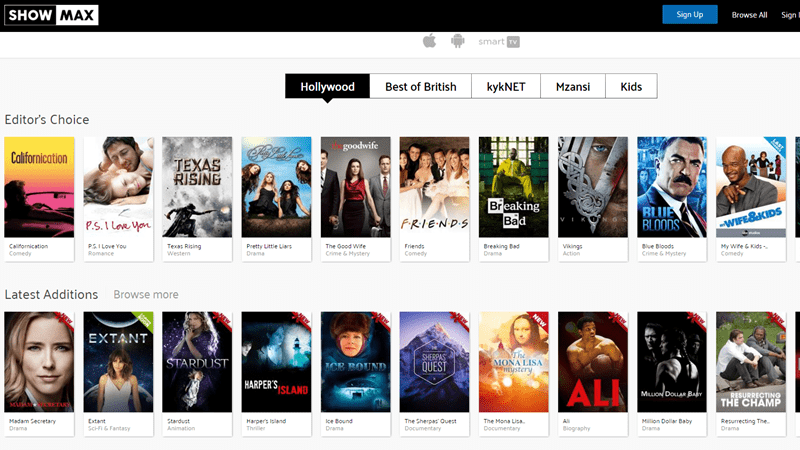
Task: Select the Hollywood tab
Action: [x=328, y=86]
